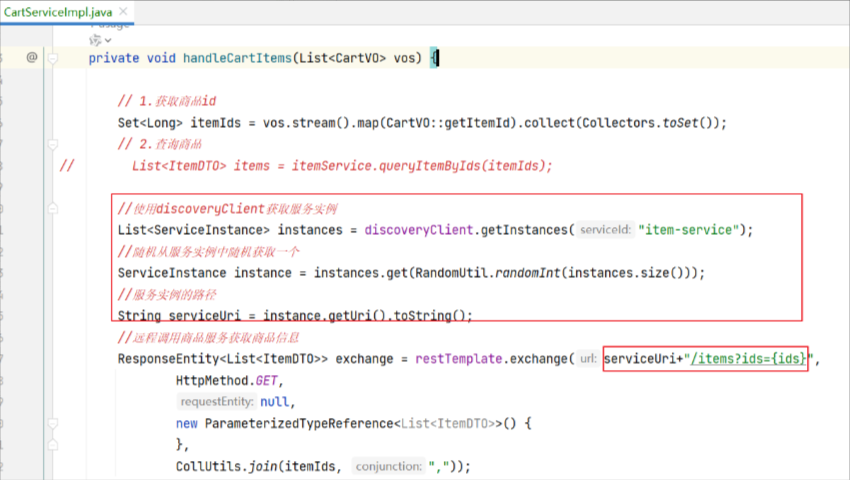This screenshot has width=850, height=480.
Task: Click the 'List<ServiceInstance>' type
Action: point(194,230)
